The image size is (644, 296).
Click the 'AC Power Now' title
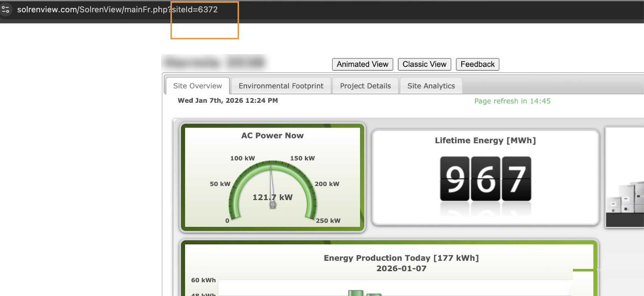pyautogui.click(x=272, y=135)
